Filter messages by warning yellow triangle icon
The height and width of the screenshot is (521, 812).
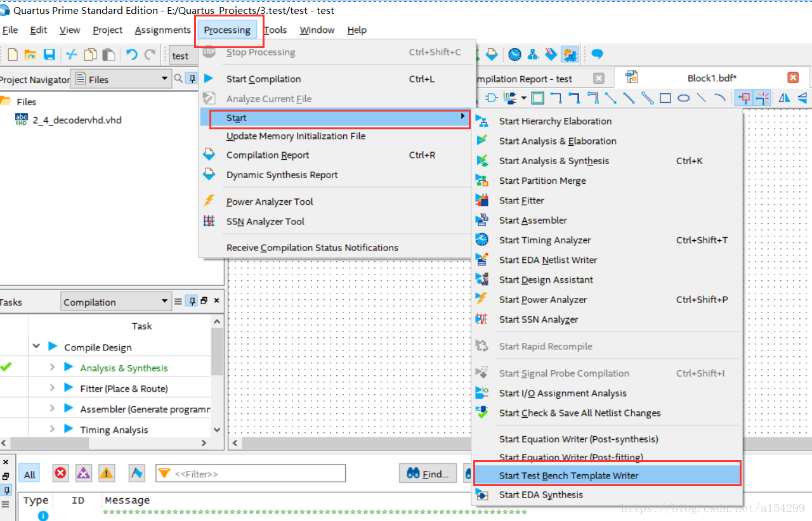coord(107,473)
